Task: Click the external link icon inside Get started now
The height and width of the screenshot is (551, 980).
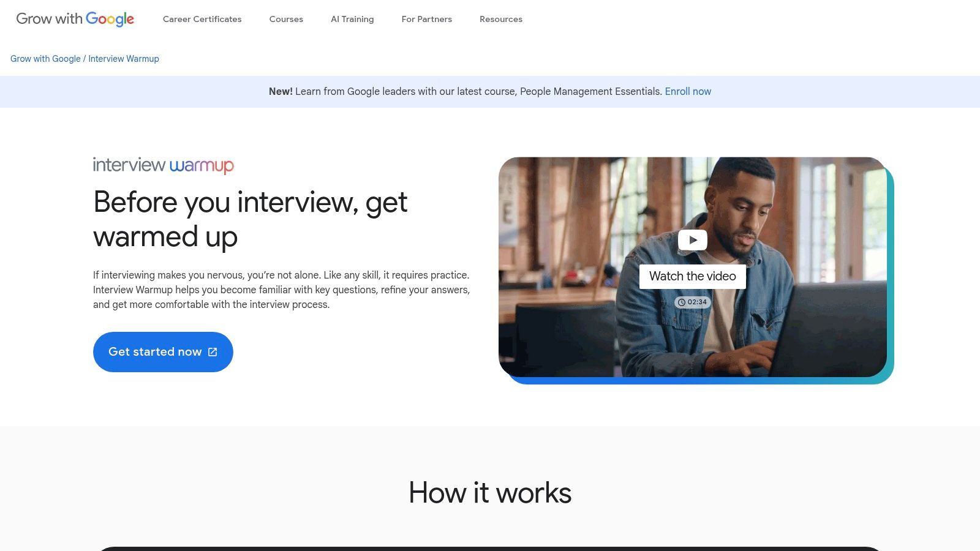Action: [212, 351]
